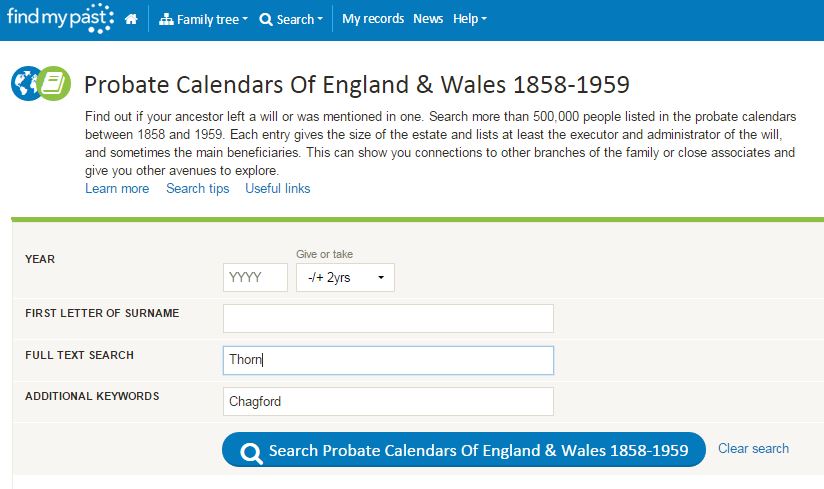Click the magnifier icon beside Search menu

(266, 19)
